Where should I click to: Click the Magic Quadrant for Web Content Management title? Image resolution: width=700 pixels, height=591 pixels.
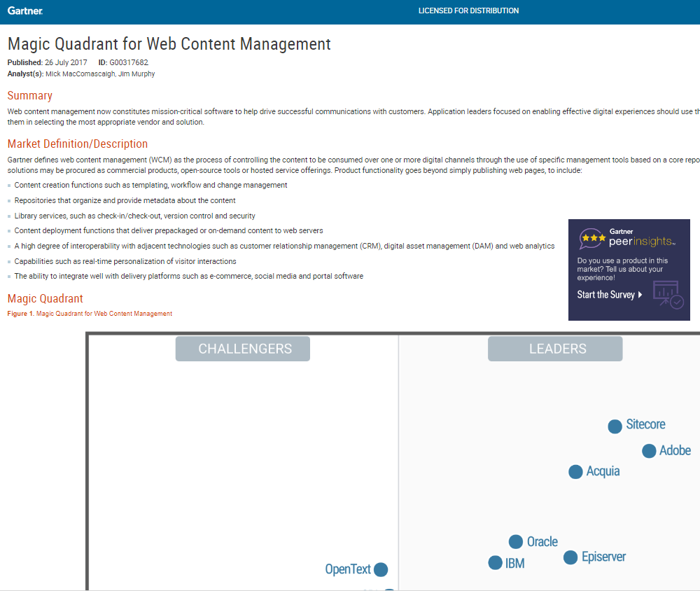[x=169, y=44]
